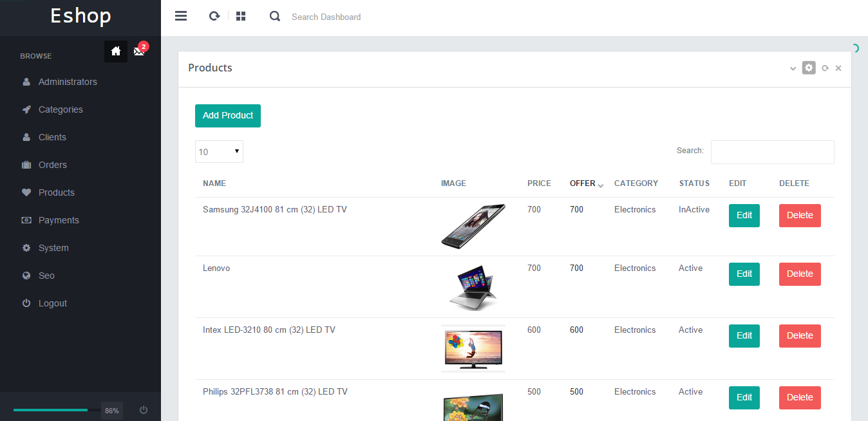Viewport: 868px width, 421px height.
Task: Edit the Intex LED-3210 product
Action: point(744,336)
